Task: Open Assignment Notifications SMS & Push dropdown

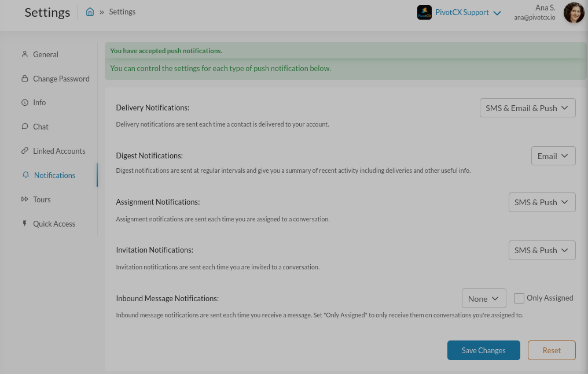Action: (542, 202)
